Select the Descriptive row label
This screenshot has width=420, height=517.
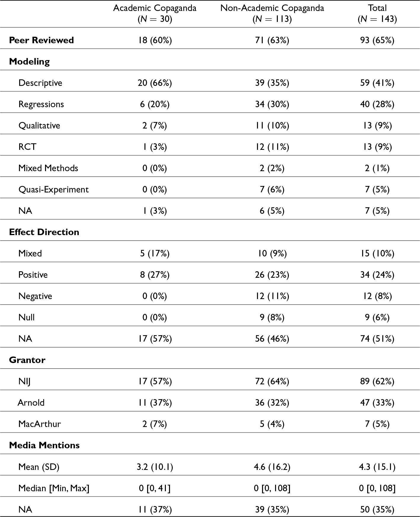coord(40,83)
